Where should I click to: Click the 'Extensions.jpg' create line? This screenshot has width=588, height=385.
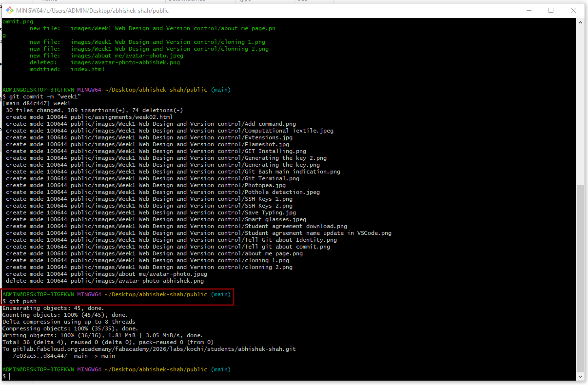coord(149,137)
